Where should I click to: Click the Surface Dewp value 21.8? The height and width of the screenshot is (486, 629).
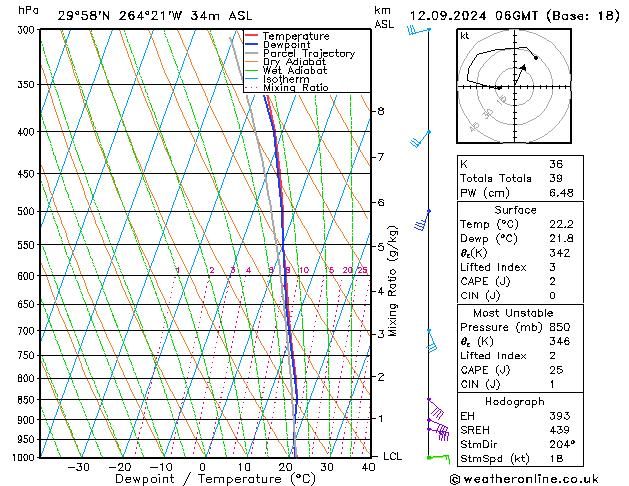561,239
